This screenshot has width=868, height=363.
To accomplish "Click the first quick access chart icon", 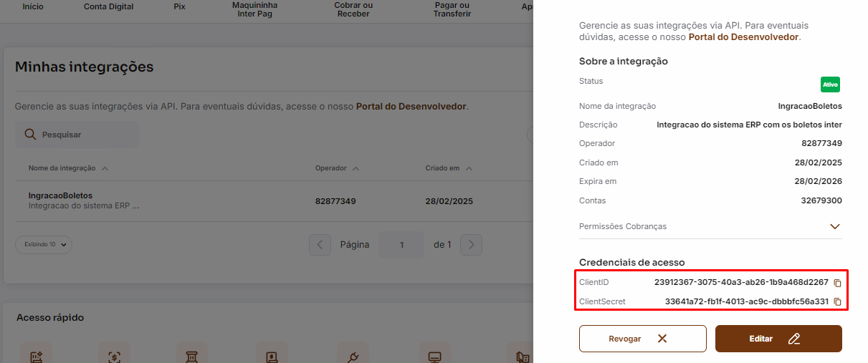I will (x=35, y=356).
